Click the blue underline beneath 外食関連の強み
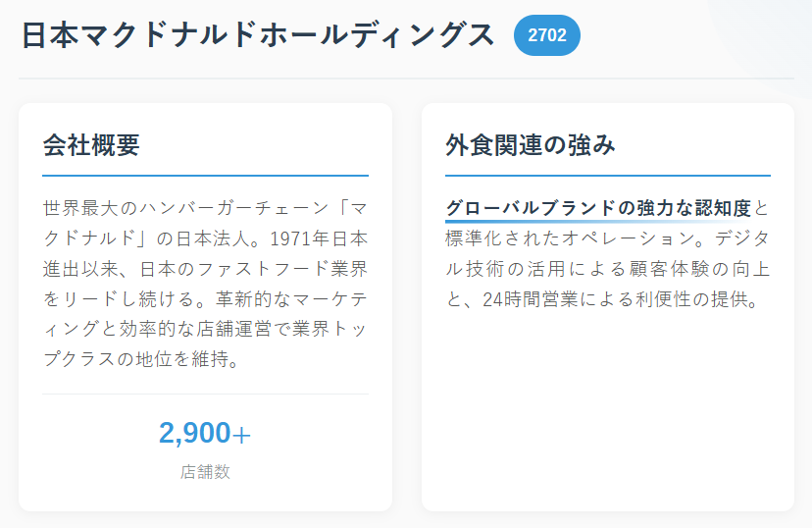The width and height of the screenshot is (812, 528). [607, 176]
